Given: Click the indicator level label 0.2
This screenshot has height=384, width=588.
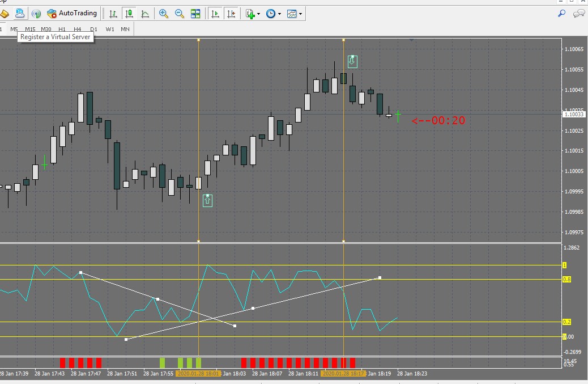Looking at the screenshot, I should [566, 322].
